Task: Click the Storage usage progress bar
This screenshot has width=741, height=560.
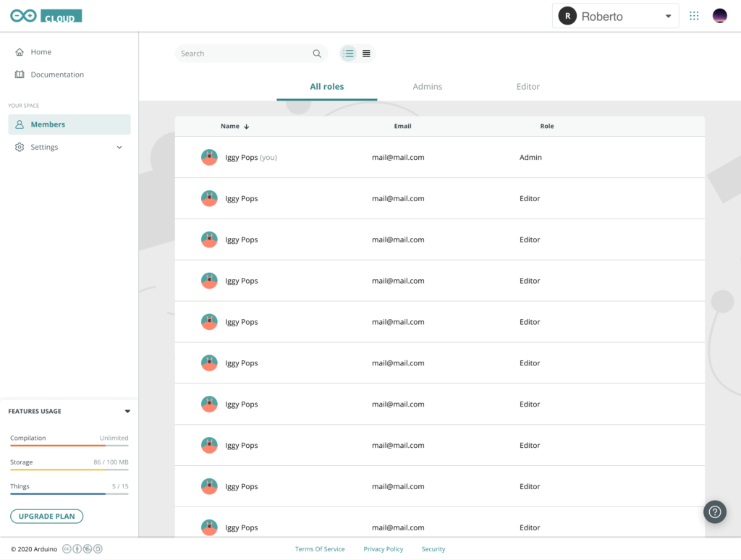Action: click(69, 469)
